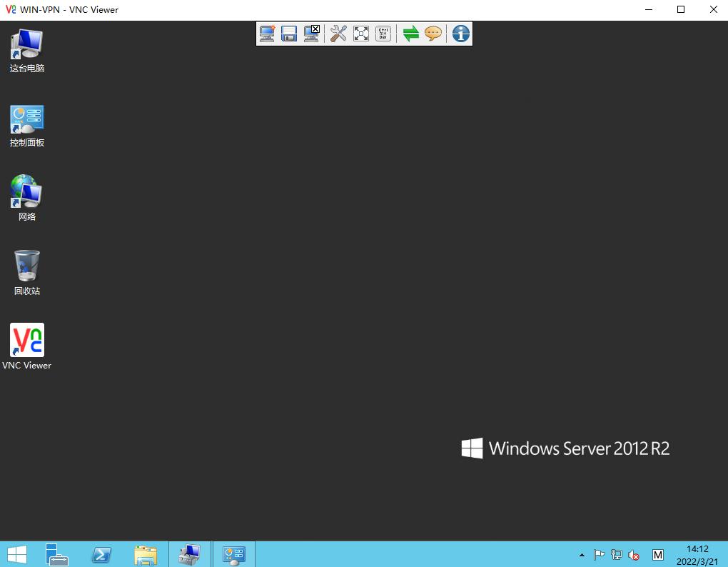Start a new connection in VNC toolbar
This screenshot has height=567, width=728.
[267, 34]
